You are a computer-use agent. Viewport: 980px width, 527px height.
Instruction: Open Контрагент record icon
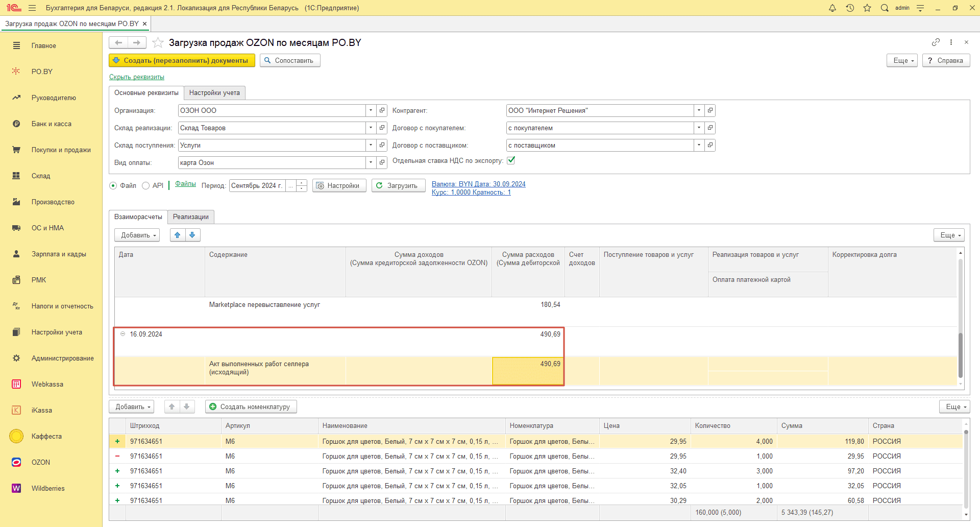point(710,110)
